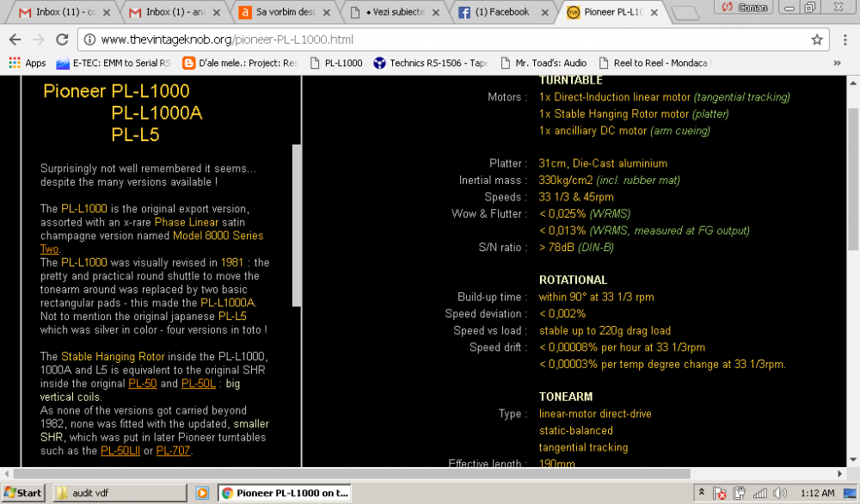Click 'linear-motor direct-drive' value

[595, 414]
